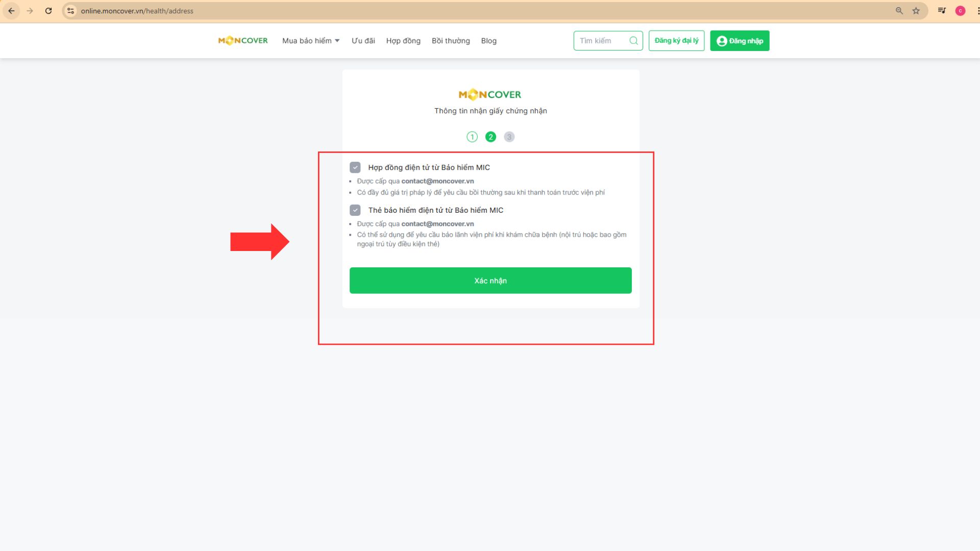980x551 pixels.
Task: Click the user icon in Đăng nhập button
Action: (x=722, y=41)
